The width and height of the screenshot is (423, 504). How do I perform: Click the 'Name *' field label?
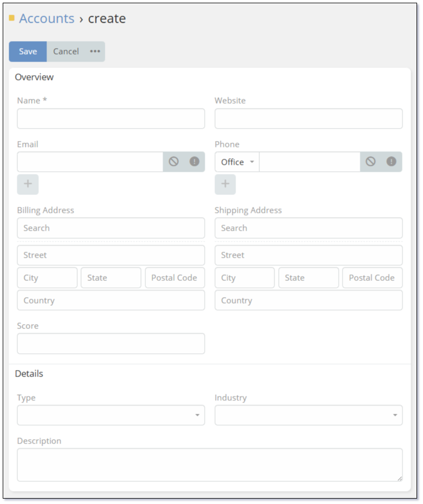click(32, 100)
